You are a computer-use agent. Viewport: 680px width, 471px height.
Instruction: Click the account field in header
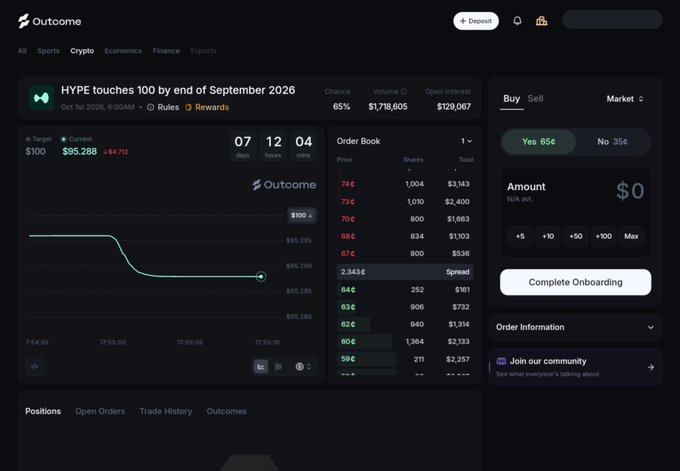pyautogui.click(x=612, y=20)
